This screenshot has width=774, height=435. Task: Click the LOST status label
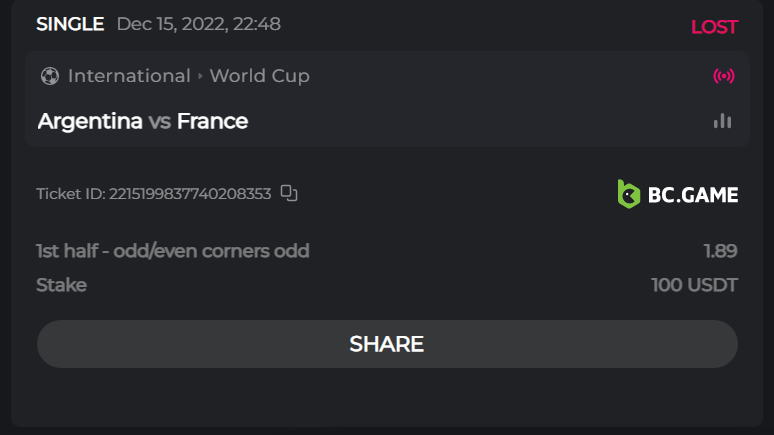[714, 27]
